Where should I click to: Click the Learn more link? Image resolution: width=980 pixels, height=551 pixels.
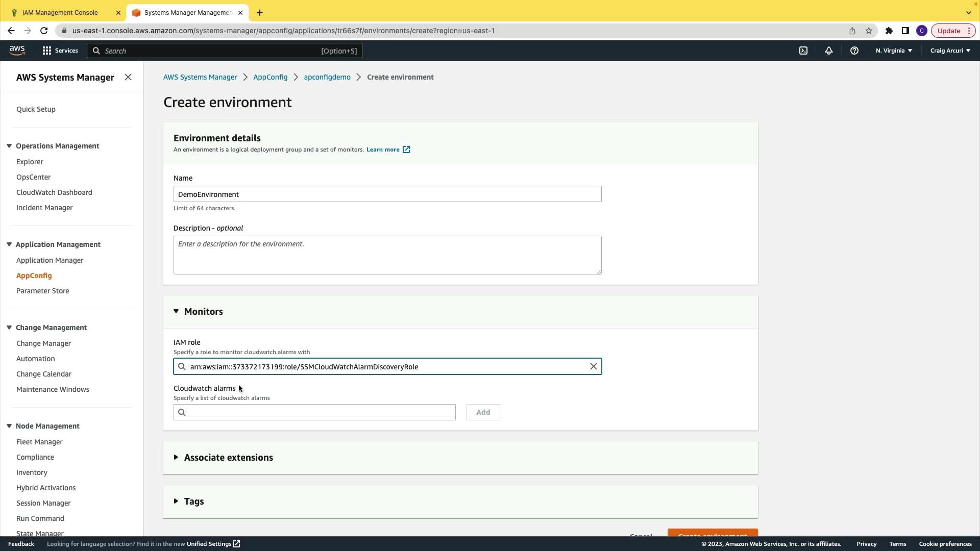click(x=383, y=149)
